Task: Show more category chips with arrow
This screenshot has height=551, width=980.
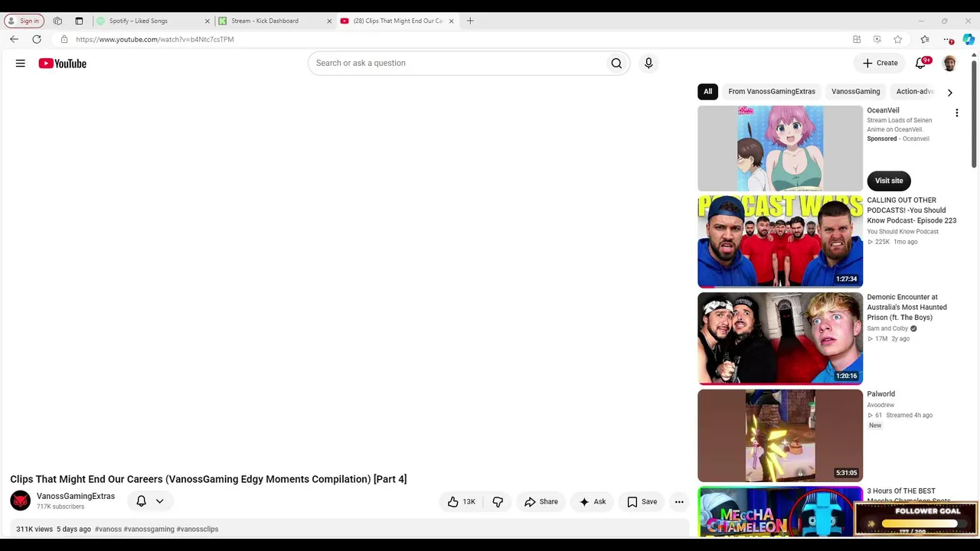Action: pos(949,92)
